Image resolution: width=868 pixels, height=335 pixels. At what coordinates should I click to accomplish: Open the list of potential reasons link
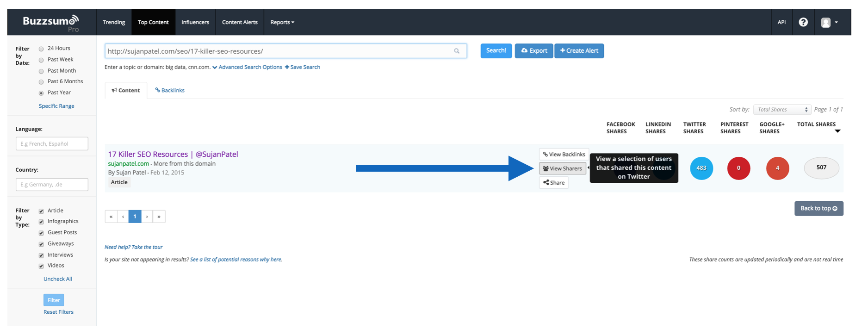pos(236,260)
